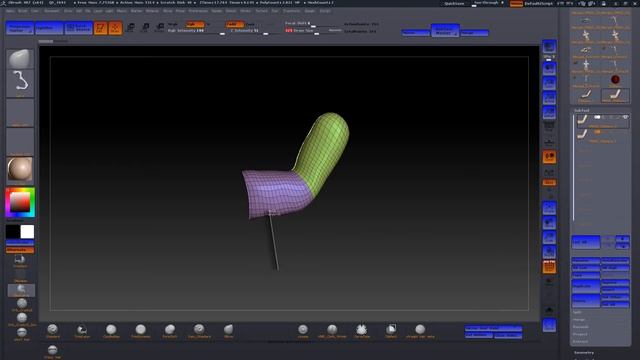Toggle the orange Edit mode button
This screenshot has height=360, width=640.
(x=100, y=28)
